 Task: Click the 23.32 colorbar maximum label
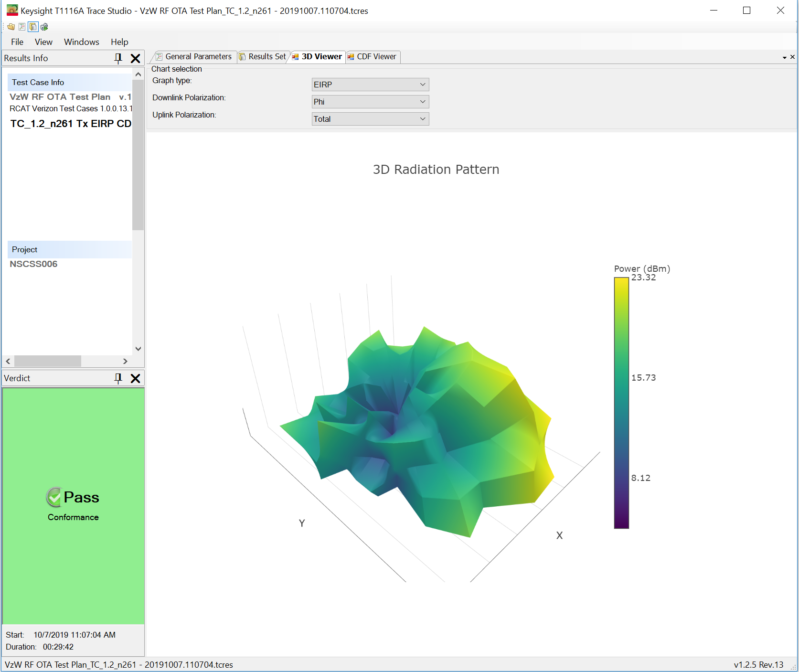644,277
